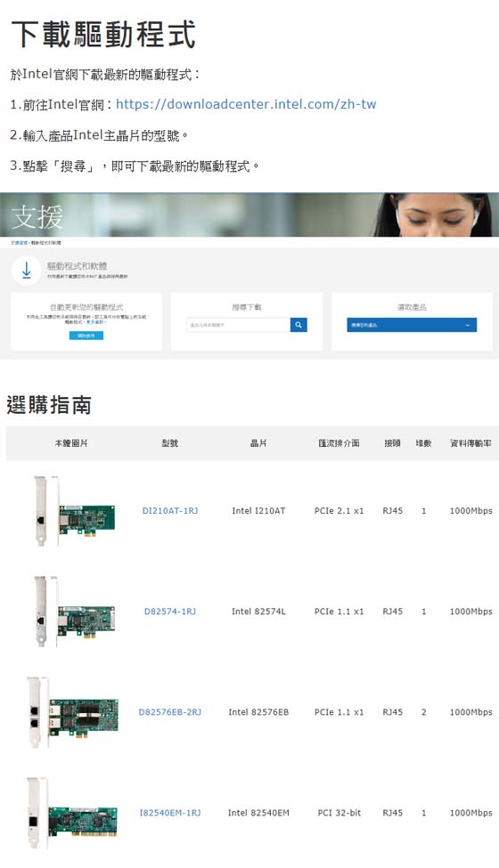The image size is (499, 868).
Task: Open the D82576EB-2RJ model link
Action: (170, 712)
